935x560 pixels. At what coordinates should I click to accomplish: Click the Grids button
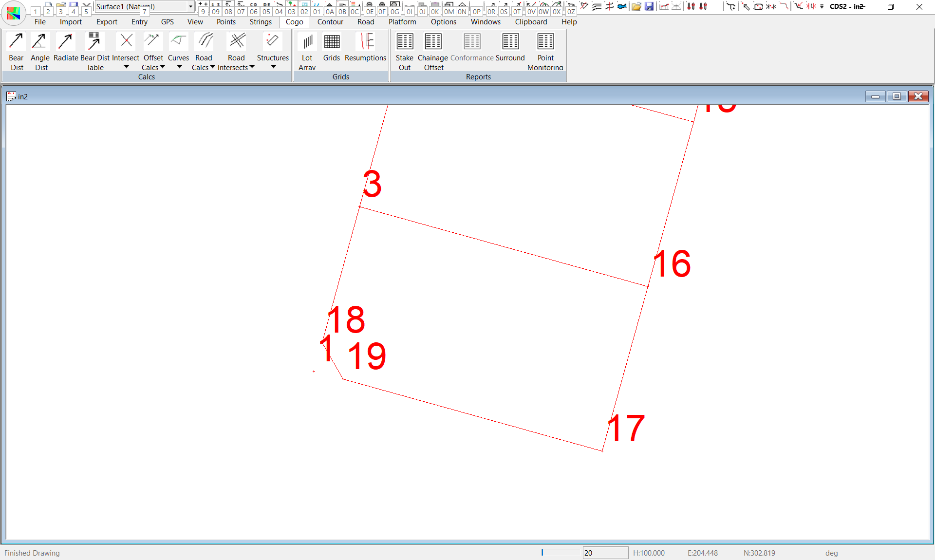pos(332,42)
